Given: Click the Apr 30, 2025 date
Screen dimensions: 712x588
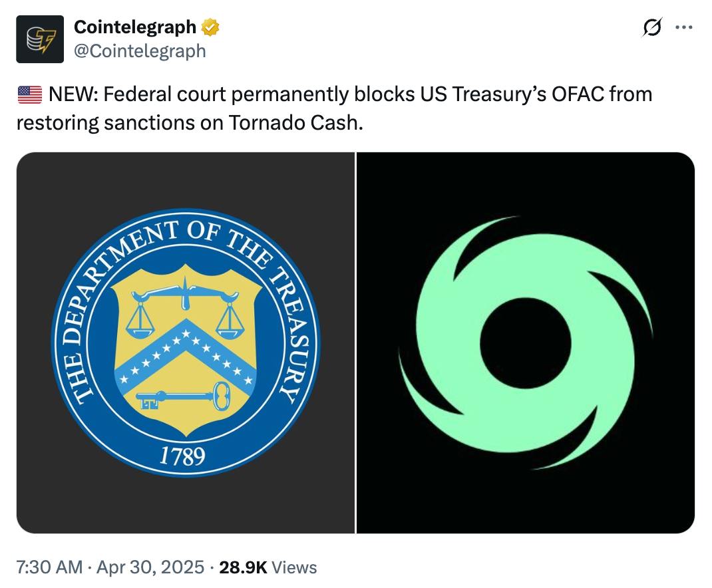Looking at the screenshot, I should (150, 567).
